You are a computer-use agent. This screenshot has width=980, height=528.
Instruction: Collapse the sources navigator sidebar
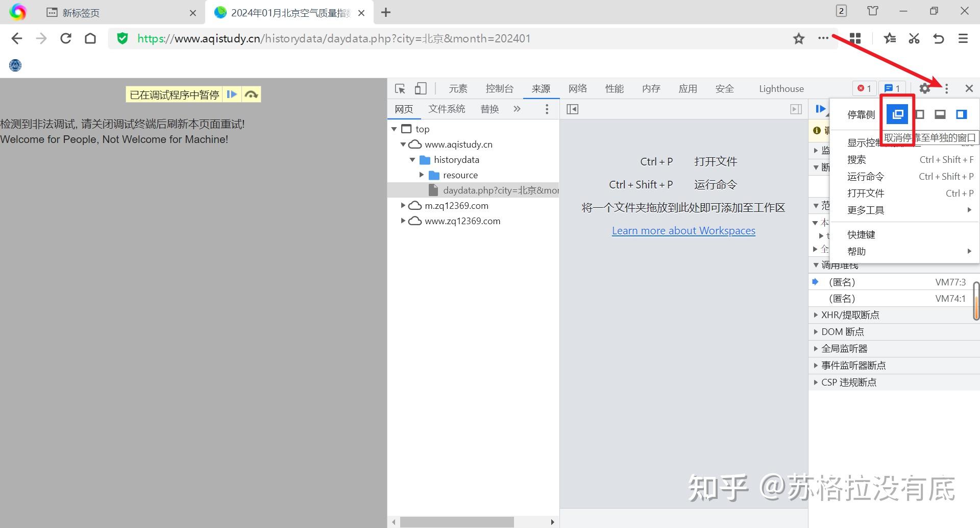coord(573,109)
